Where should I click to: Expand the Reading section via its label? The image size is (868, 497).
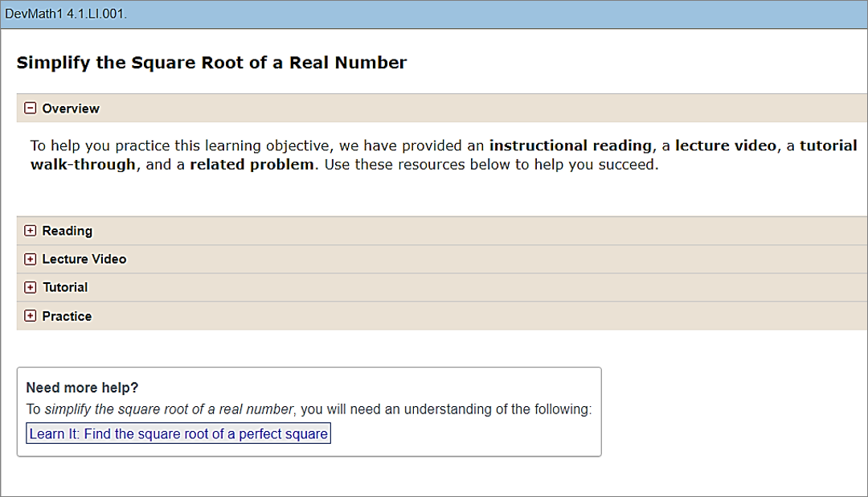[68, 231]
